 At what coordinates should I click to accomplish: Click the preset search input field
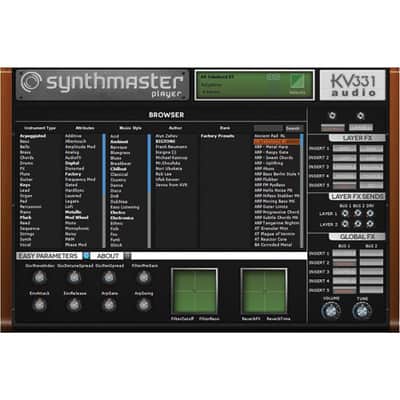(268, 128)
